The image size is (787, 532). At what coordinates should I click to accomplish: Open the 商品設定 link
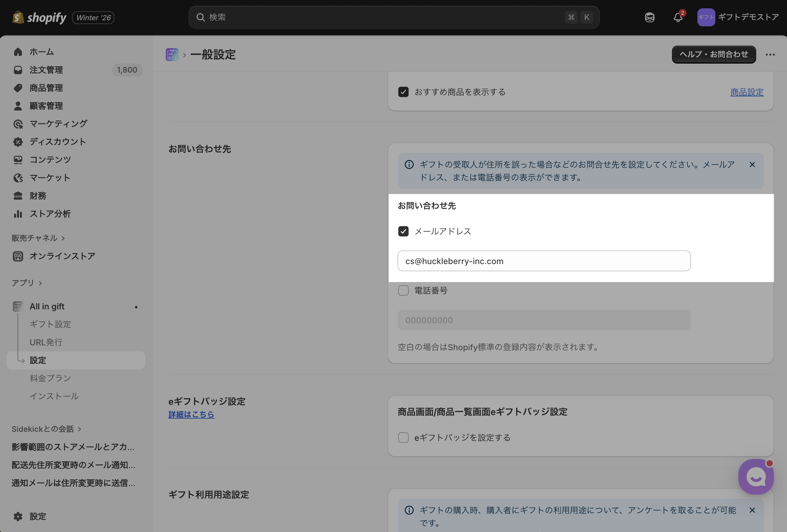coord(747,92)
